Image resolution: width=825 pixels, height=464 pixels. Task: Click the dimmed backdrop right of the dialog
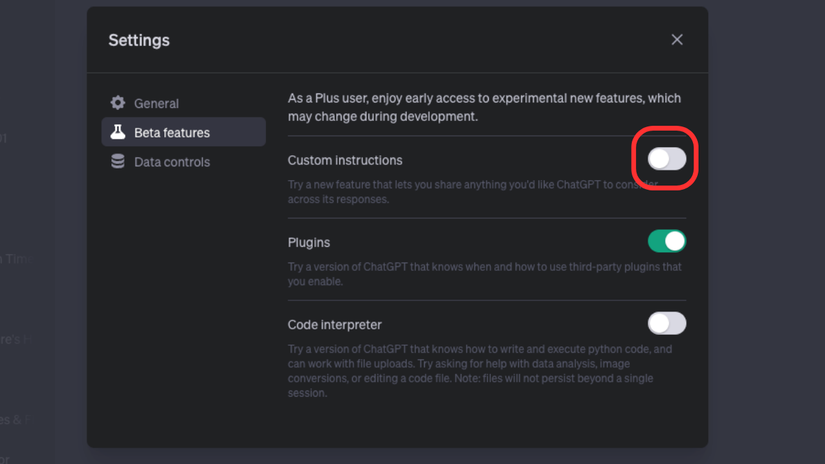coord(766,231)
